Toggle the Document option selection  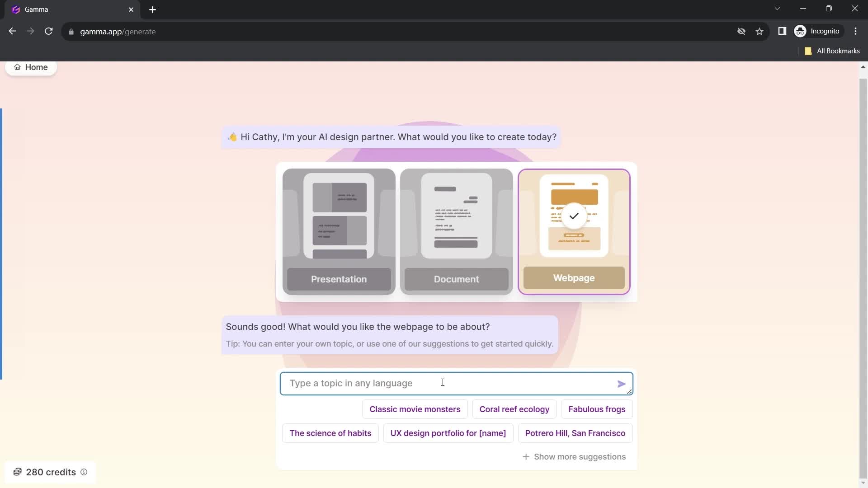click(456, 231)
